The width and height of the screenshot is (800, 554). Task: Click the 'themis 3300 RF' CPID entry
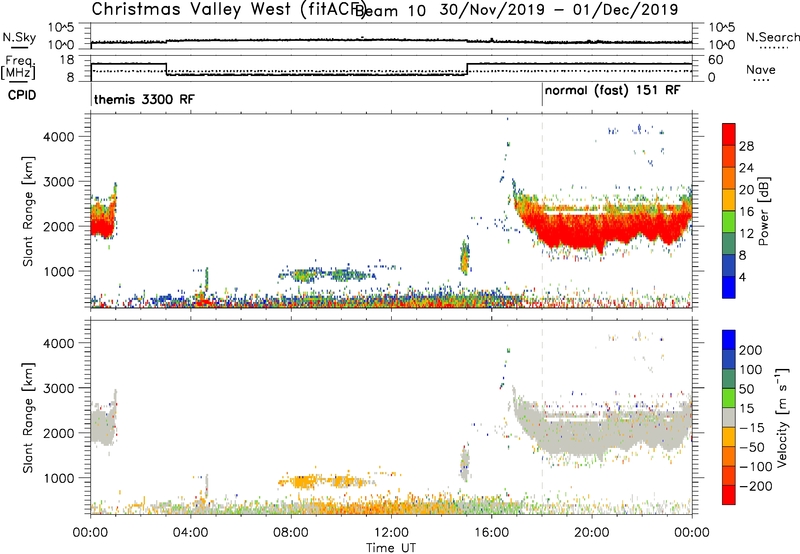coord(144,99)
